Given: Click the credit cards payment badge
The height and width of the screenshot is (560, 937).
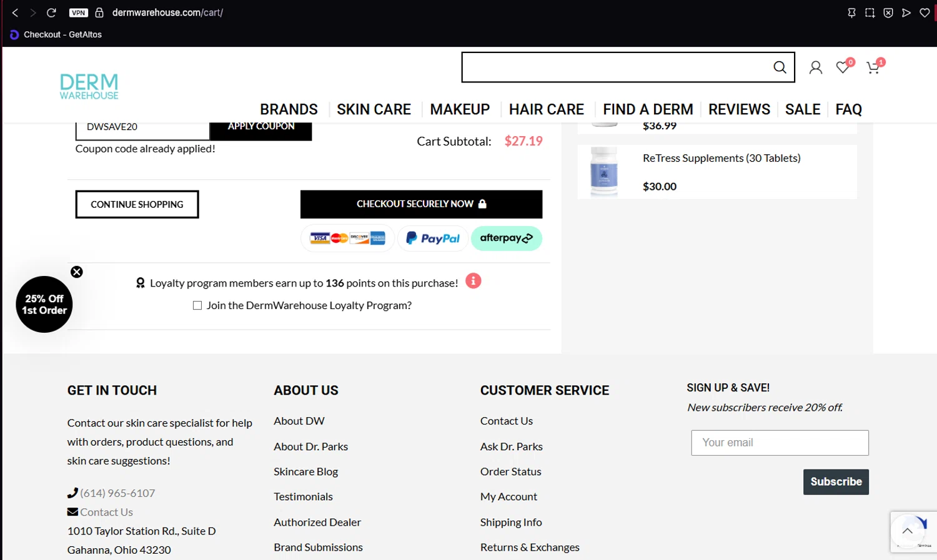Looking at the screenshot, I should click(348, 238).
